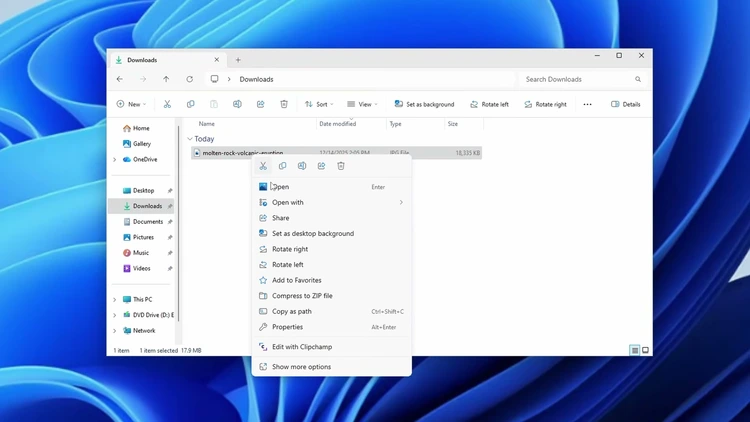Expand This PC in navigation pane
This screenshot has width=750, height=422.
[115, 300]
